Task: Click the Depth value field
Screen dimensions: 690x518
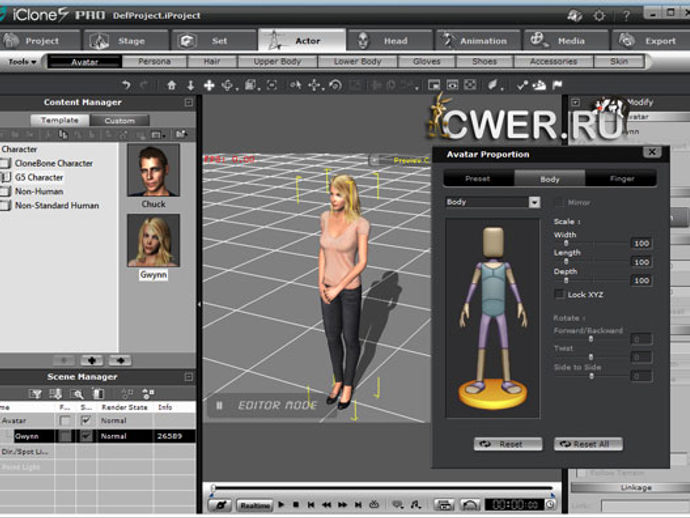Action: [x=641, y=280]
